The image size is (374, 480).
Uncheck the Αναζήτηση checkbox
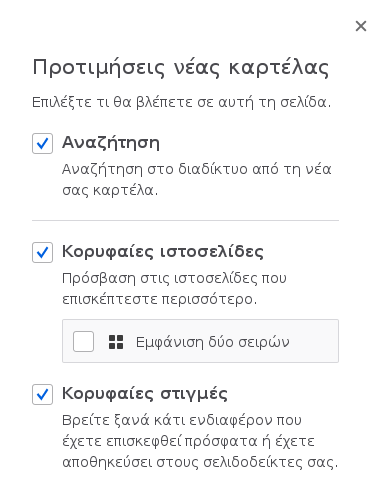tap(42, 144)
